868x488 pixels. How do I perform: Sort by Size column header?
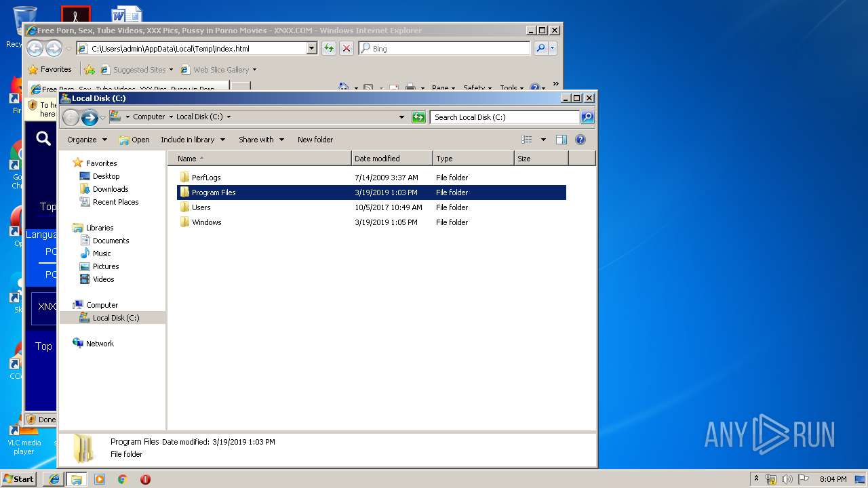coord(541,159)
